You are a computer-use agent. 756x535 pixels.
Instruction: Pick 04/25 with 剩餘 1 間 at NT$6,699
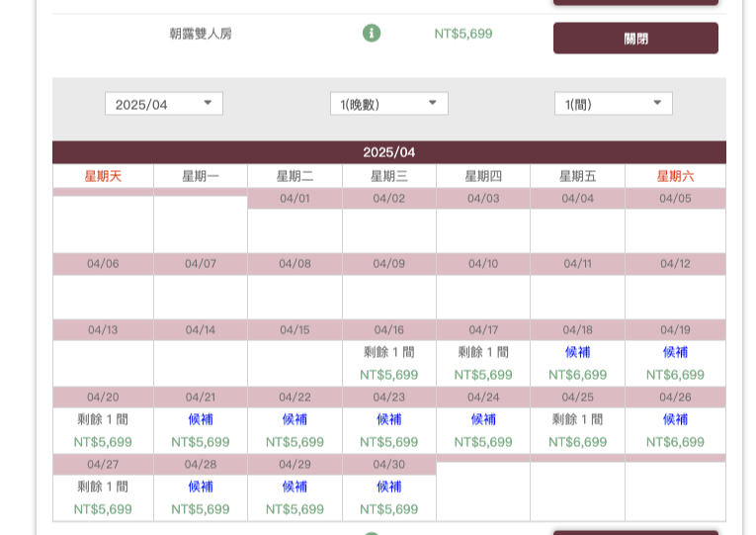(577, 419)
